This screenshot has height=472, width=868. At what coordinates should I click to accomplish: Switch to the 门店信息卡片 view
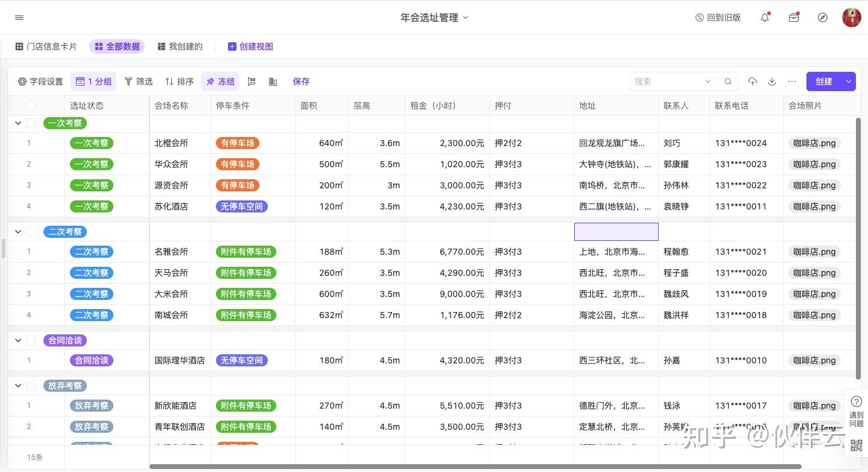46,46
